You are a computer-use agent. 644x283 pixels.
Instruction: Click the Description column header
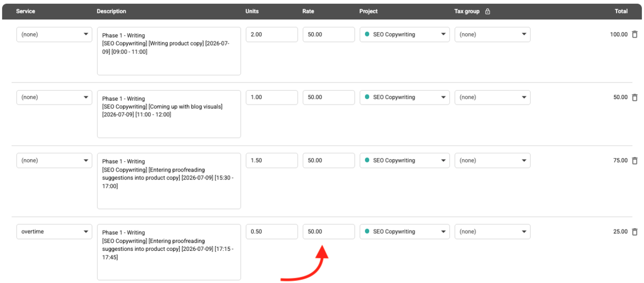coord(112,11)
